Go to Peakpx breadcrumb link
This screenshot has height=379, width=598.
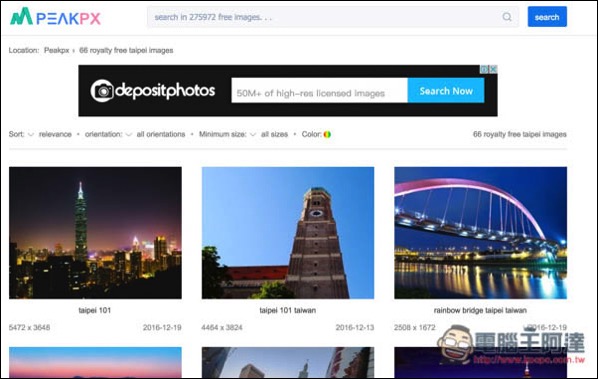click(x=56, y=50)
